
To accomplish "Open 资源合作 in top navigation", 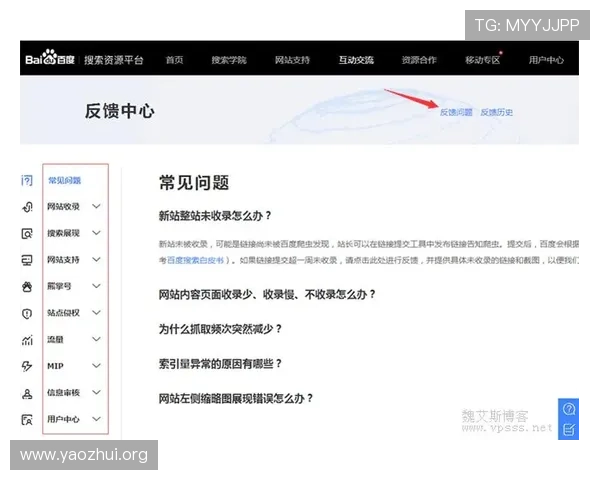I will (419, 60).
